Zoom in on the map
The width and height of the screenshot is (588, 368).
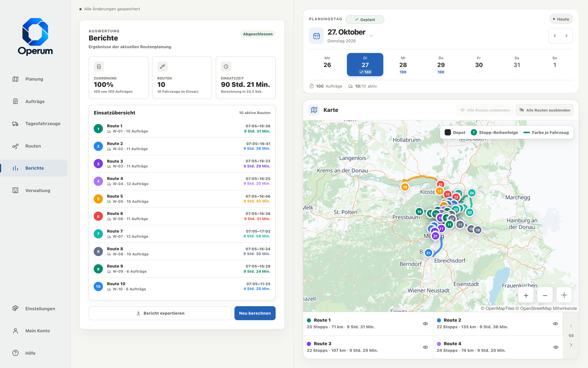pyautogui.click(x=526, y=295)
